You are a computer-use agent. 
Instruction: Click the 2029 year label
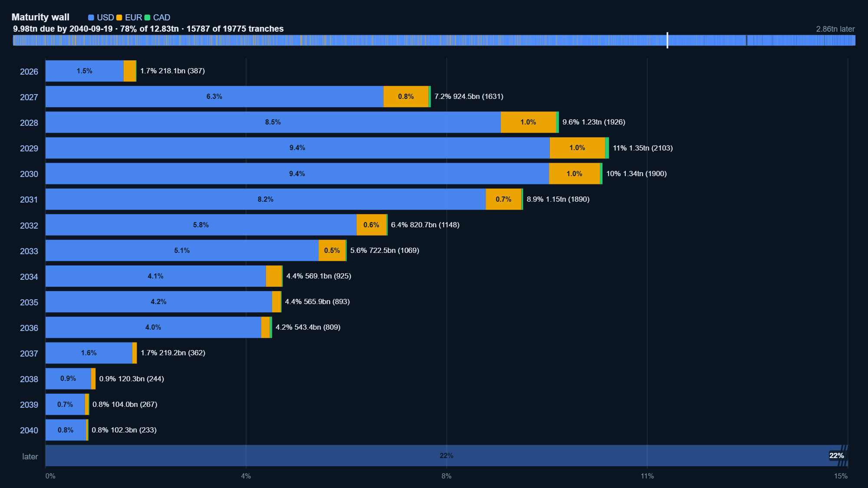[29, 148]
